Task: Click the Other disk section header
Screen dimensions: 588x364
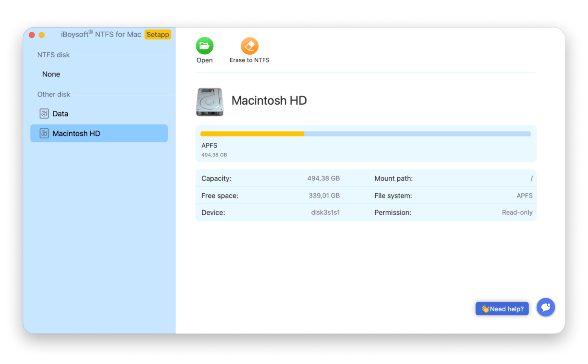Action: 54,94
